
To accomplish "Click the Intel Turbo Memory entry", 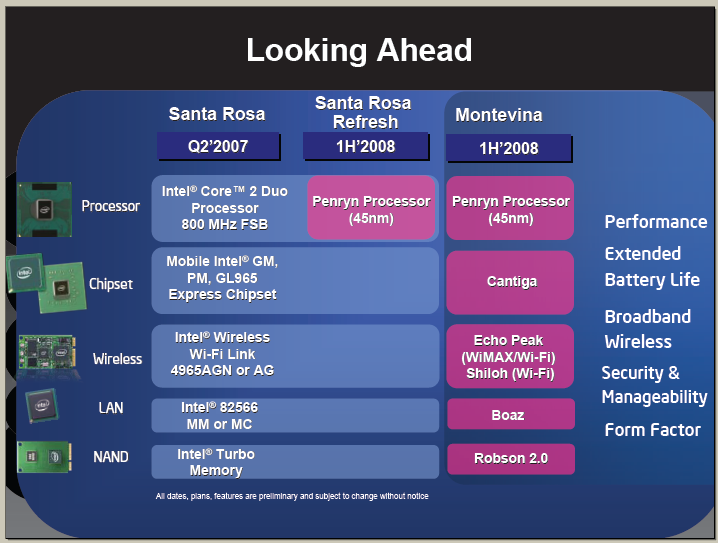I will pyautogui.click(x=215, y=462).
